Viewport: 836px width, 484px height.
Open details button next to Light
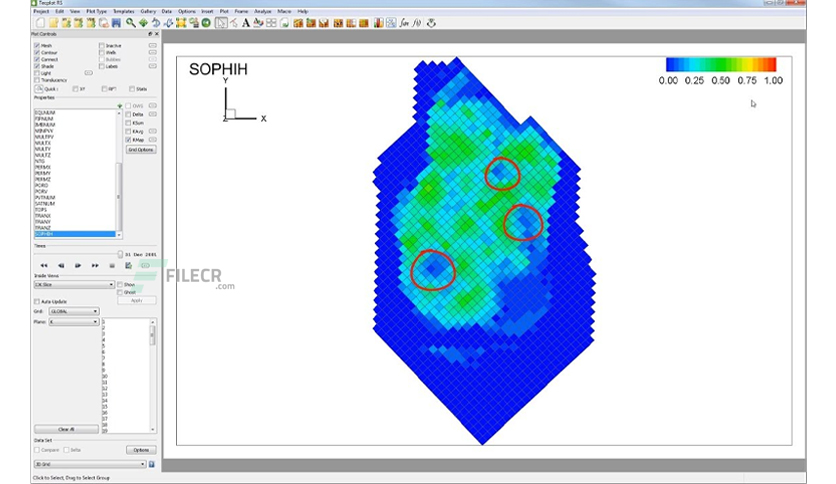[89, 73]
